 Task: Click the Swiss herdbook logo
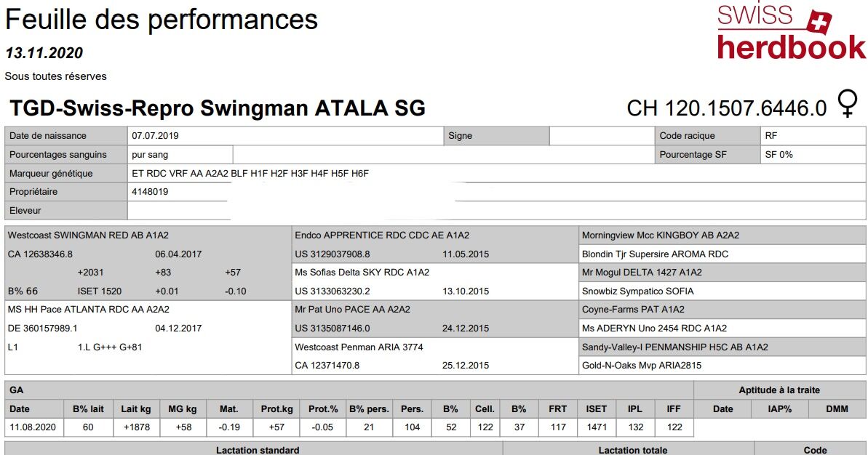coord(790,32)
